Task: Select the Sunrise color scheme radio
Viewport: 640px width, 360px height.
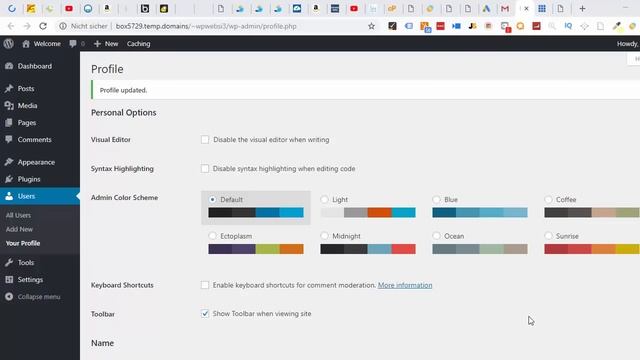Action: tap(548, 236)
